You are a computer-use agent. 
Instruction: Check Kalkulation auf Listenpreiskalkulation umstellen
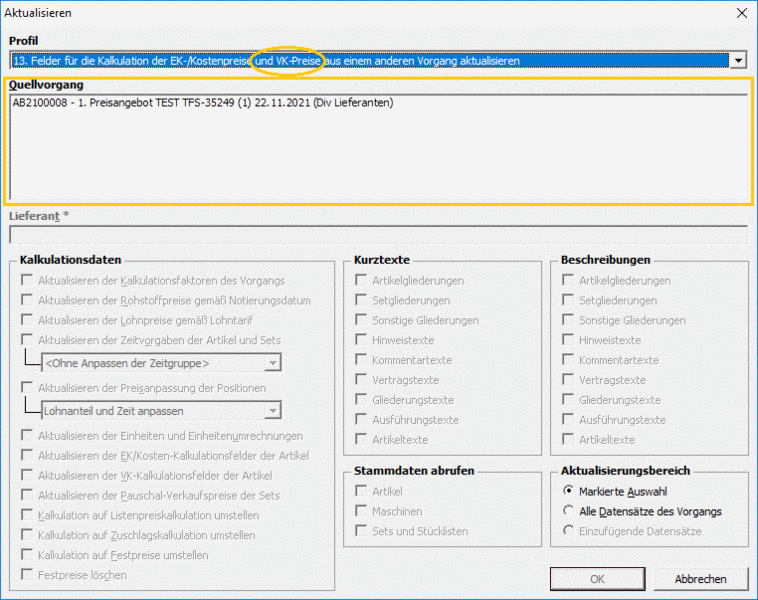[27, 515]
